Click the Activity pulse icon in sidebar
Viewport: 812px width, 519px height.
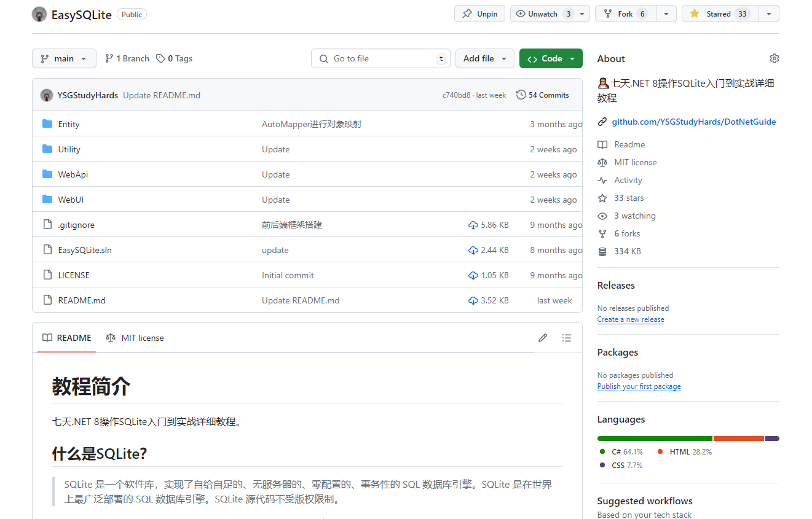(602, 180)
